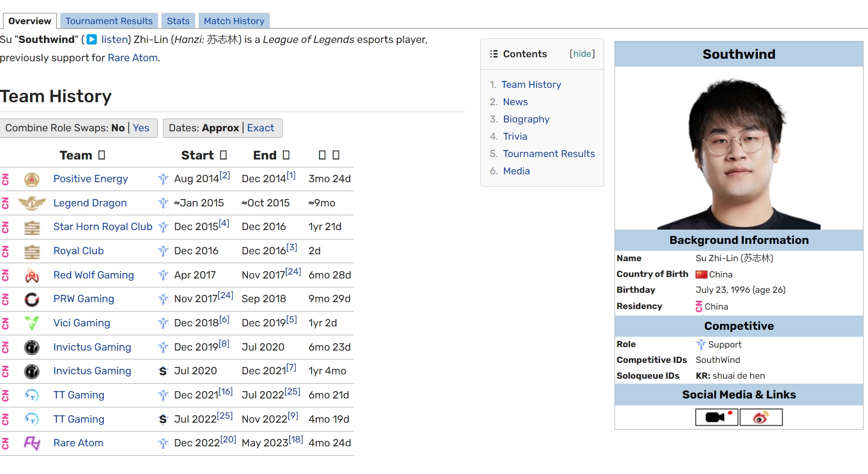Open the Weibo social media icon

pos(761,417)
